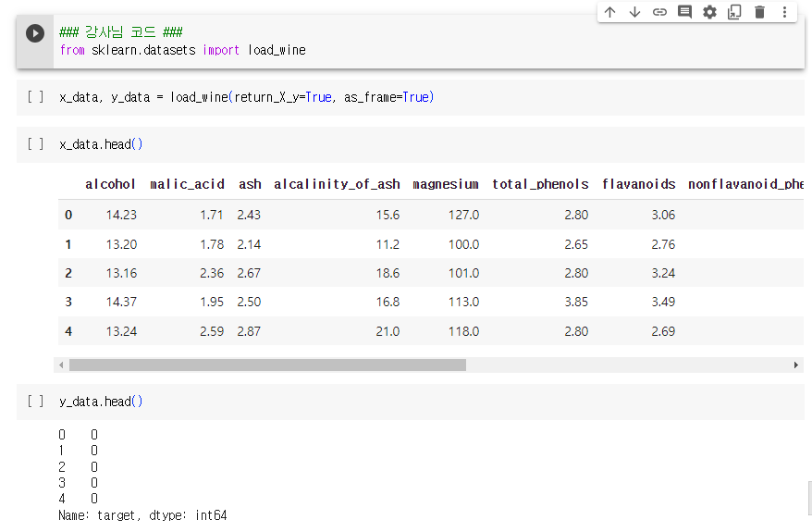Click the magnesium column header
Screen dimensions: 812x532
click(446, 184)
